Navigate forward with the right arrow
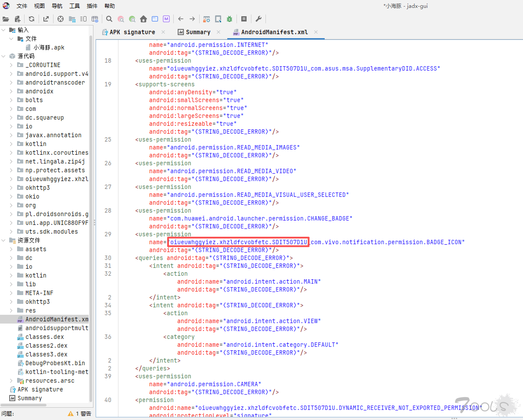523x420 pixels. pos(192,19)
